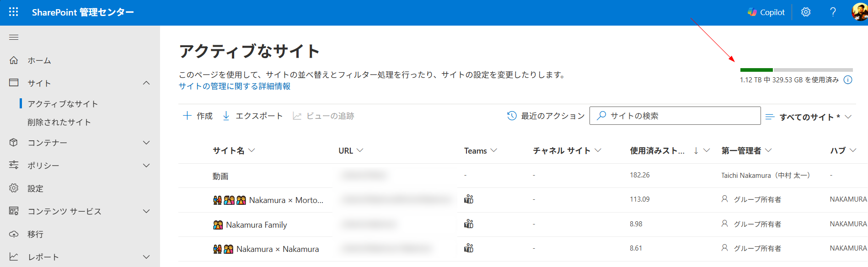Open the user profile avatar
Screen dimensions: 868x267
(859, 12)
